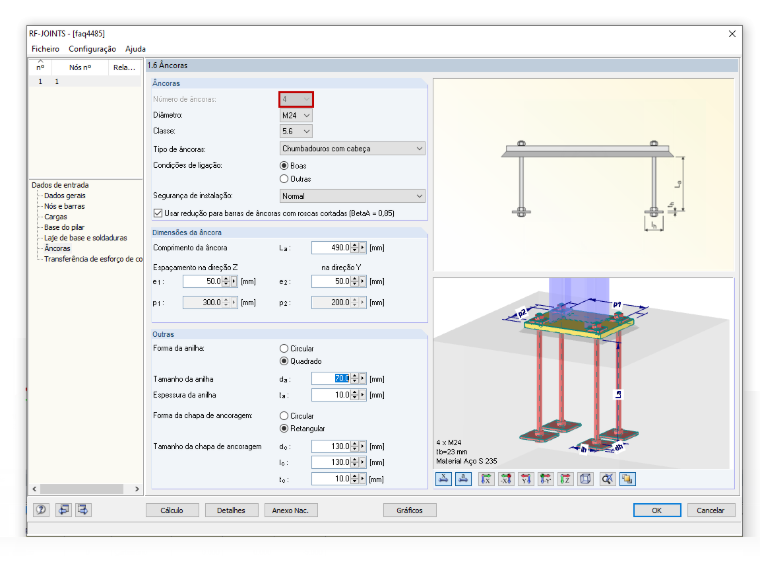Viewport: 760px width, 570px height.
Task: Click the e2 spinner stepper arrows
Action: [355, 281]
